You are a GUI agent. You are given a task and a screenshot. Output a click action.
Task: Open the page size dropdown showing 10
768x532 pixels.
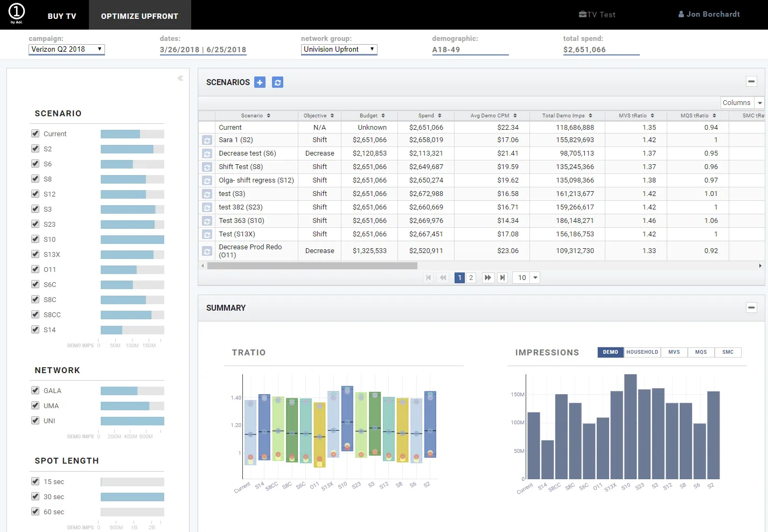(x=526, y=278)
